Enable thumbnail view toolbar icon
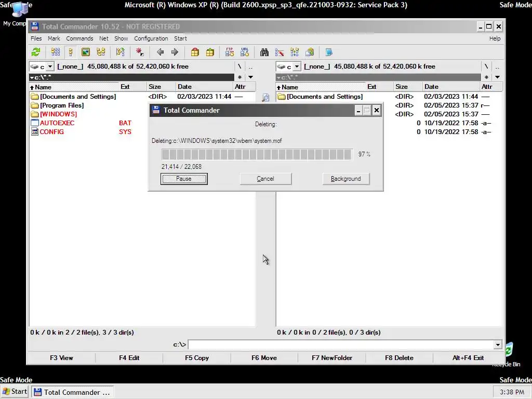 point(86,52)
